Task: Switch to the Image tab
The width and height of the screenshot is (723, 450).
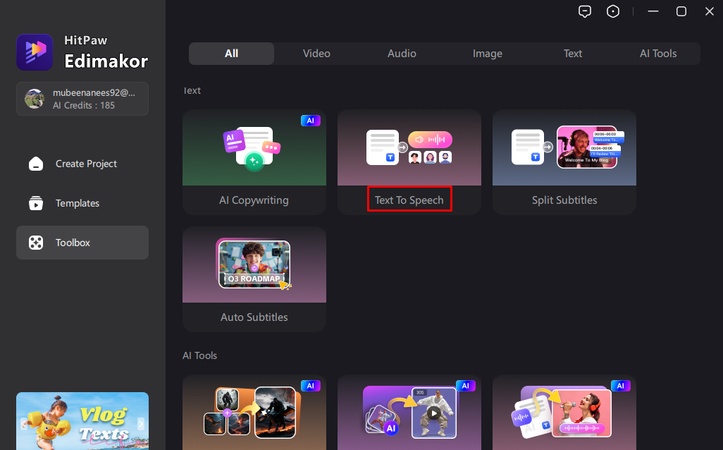Action: point(487,53)
